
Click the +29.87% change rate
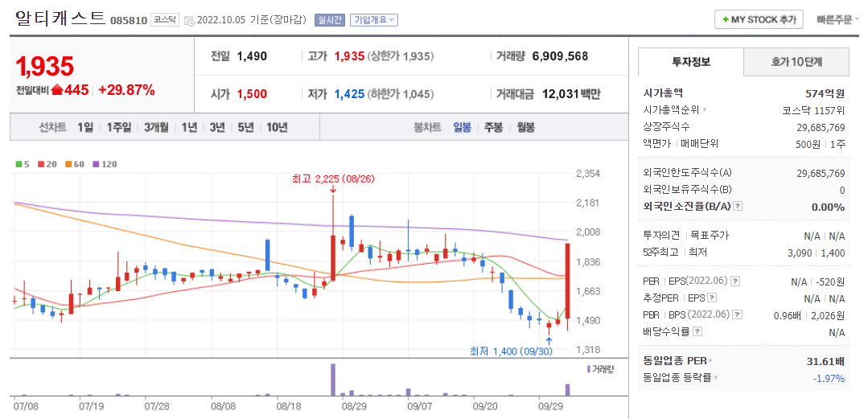(126, 90)
